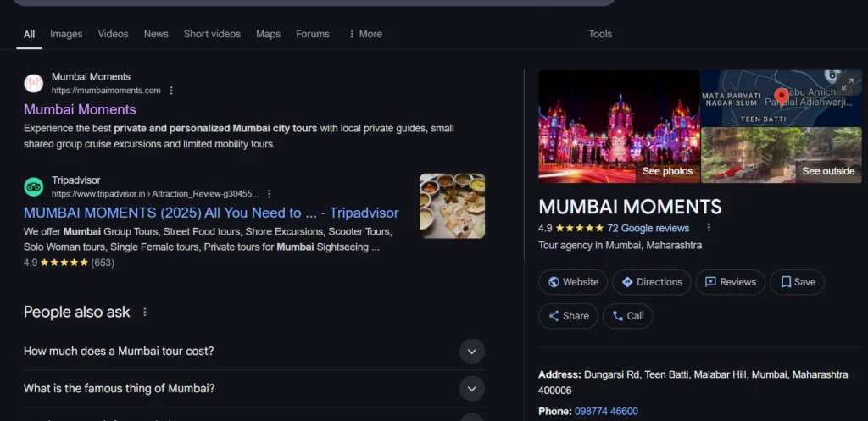Click the red map location pin
This screenshot has width=868, height=421.
click(x=781, y=97)
